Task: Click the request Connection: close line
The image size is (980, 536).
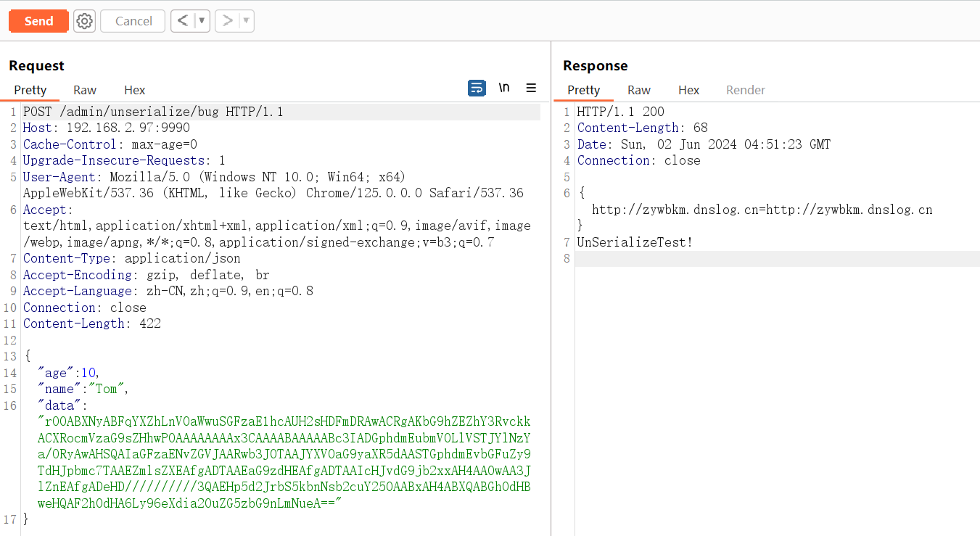Action: tap(85, 308)
